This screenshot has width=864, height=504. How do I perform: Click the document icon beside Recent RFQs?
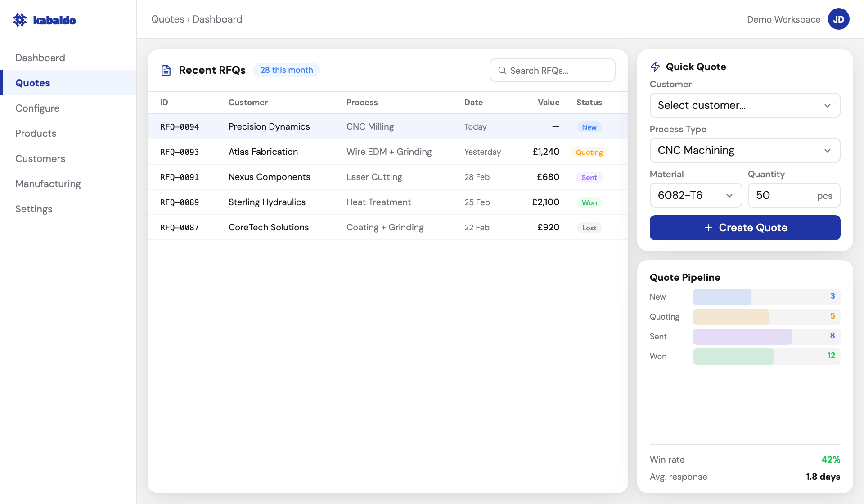point(166,70)
